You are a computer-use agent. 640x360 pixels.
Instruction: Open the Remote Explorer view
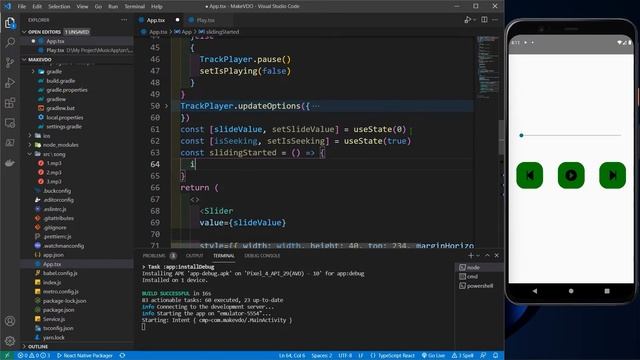click(x=10, y=123)
